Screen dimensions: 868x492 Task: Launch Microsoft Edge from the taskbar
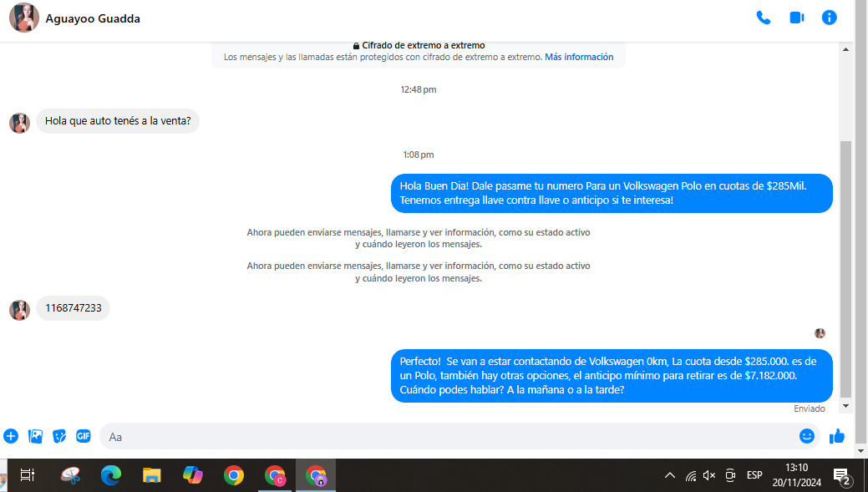pyautogui.click(x=111, y=475)
